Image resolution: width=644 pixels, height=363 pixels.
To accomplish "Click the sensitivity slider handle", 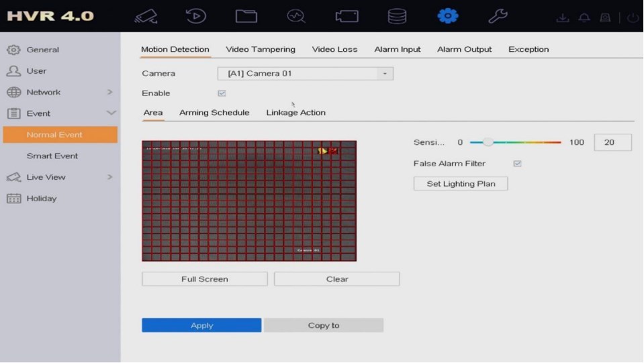I will [x=488, y=142].
